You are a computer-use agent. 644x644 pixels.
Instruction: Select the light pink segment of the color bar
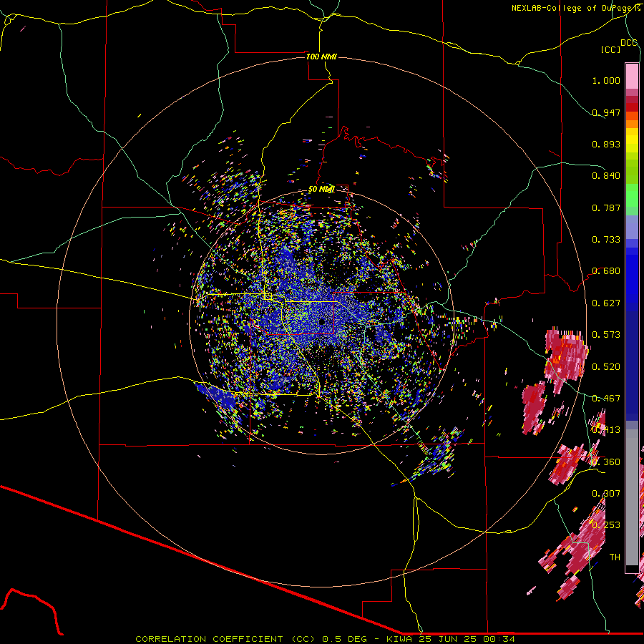pos(632,77)
